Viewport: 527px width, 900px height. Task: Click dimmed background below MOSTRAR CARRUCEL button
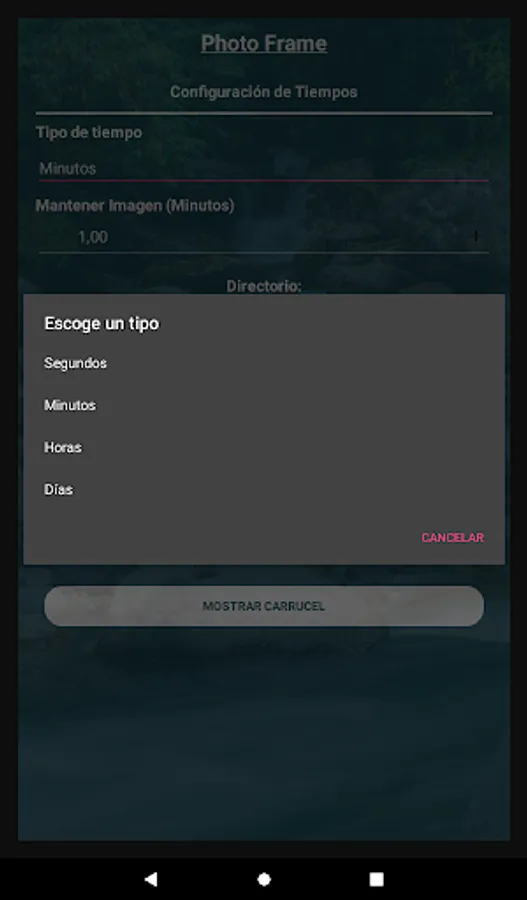pyautogui.click(x=264, y=735)
